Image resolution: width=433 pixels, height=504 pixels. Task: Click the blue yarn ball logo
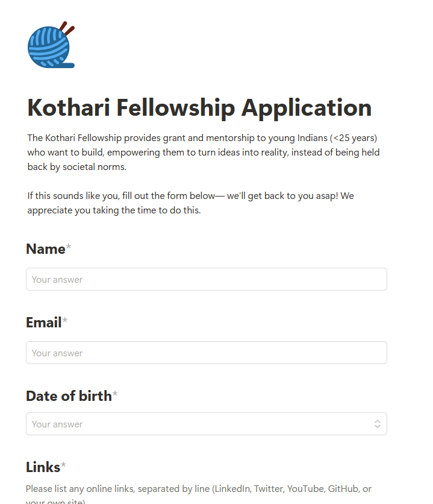(47, 48)
